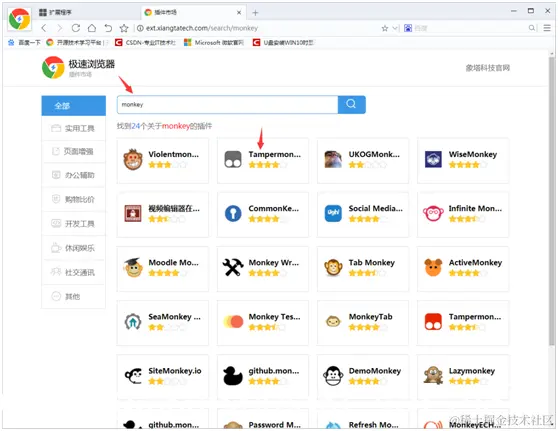Click the back navigation arrow
The width and height of the screenshot is (558, 431).
(x=44, y=28)
